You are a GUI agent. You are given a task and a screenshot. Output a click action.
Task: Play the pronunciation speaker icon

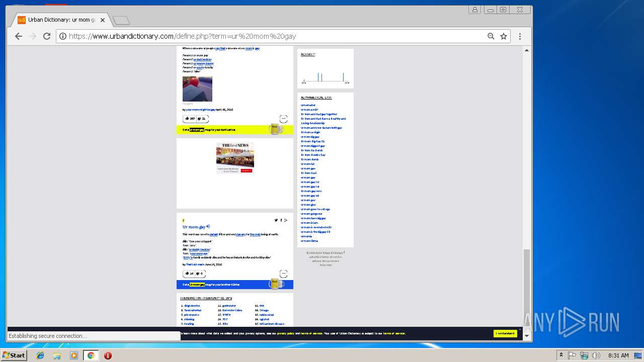(208, 226)
